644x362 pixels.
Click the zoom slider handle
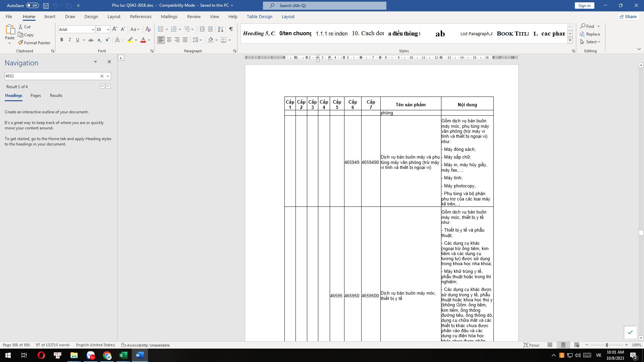(x=606, y=345)
